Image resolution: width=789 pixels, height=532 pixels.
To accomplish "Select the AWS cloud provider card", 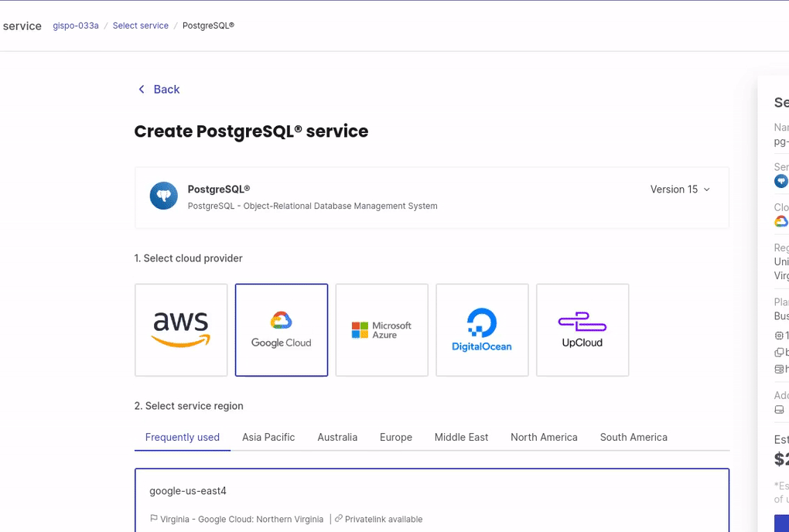I will click(181, 330).
